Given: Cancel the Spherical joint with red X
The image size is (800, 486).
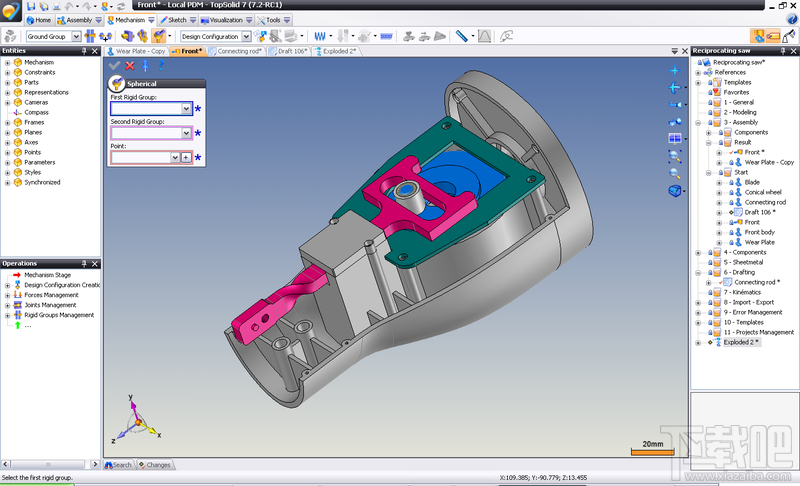Looking at the screenshot, I should [130, 66].
